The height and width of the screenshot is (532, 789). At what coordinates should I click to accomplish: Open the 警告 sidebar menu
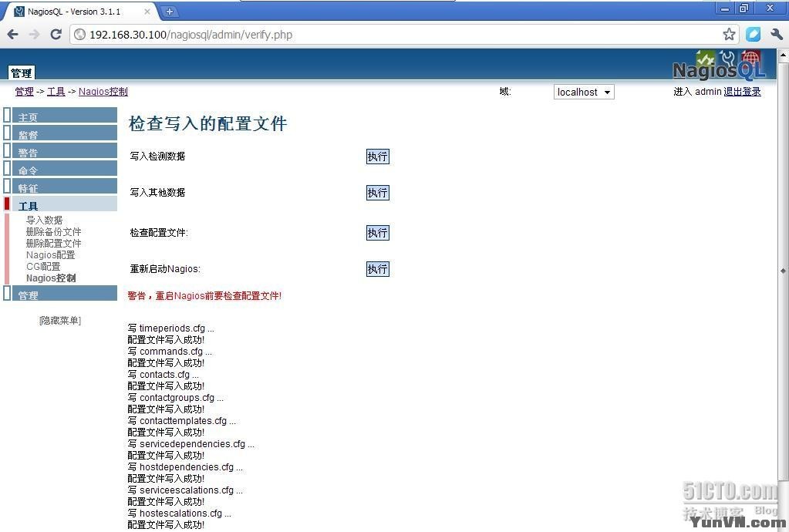pos(65,152)
